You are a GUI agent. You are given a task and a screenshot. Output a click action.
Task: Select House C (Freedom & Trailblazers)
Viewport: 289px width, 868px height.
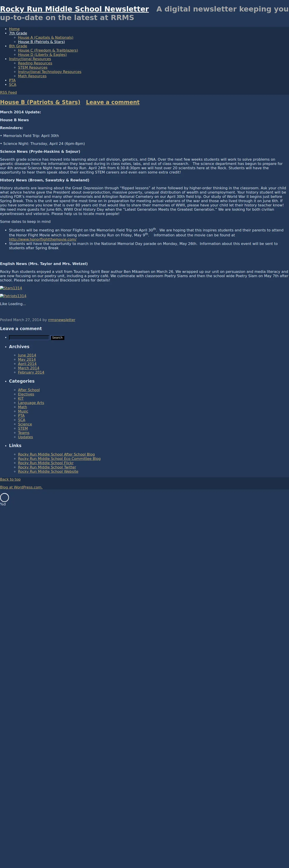pyautogui.click(x=48, y=50)
